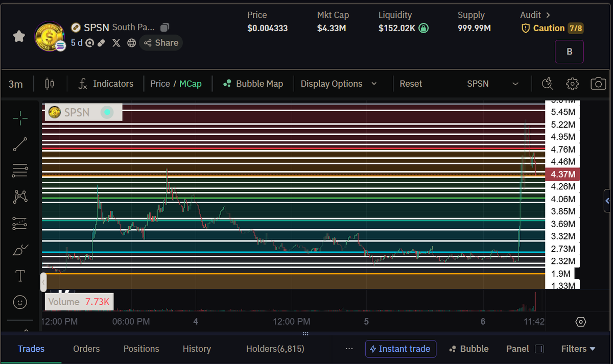
Task: Open time axis settings hexagon icon
Action: (x=580, y=322)
